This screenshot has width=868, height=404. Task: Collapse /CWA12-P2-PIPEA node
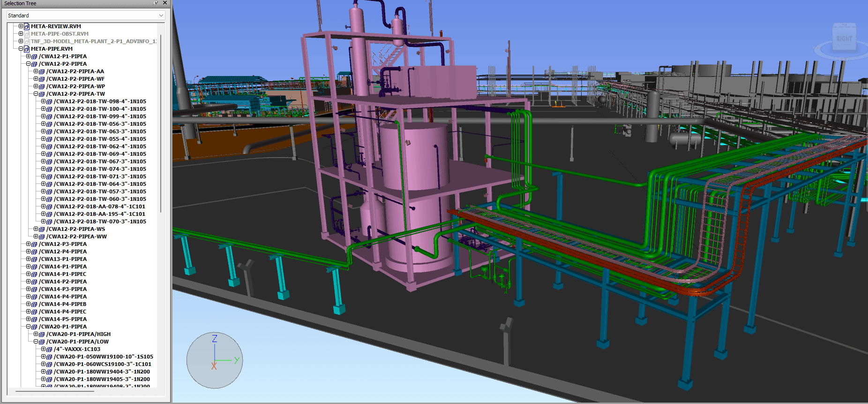[28, 64]
